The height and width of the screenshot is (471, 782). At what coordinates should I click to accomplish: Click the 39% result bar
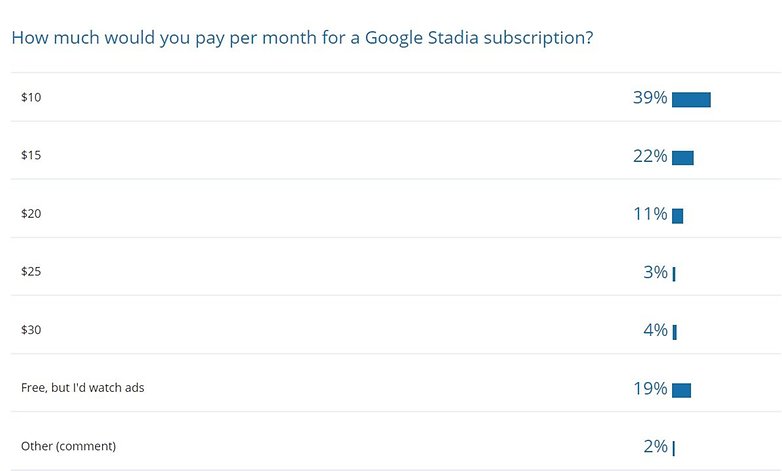(x=691, y=100)
